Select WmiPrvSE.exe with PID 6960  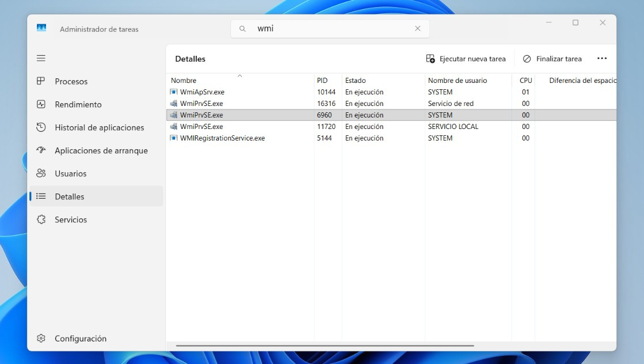[x=391, y=115]
